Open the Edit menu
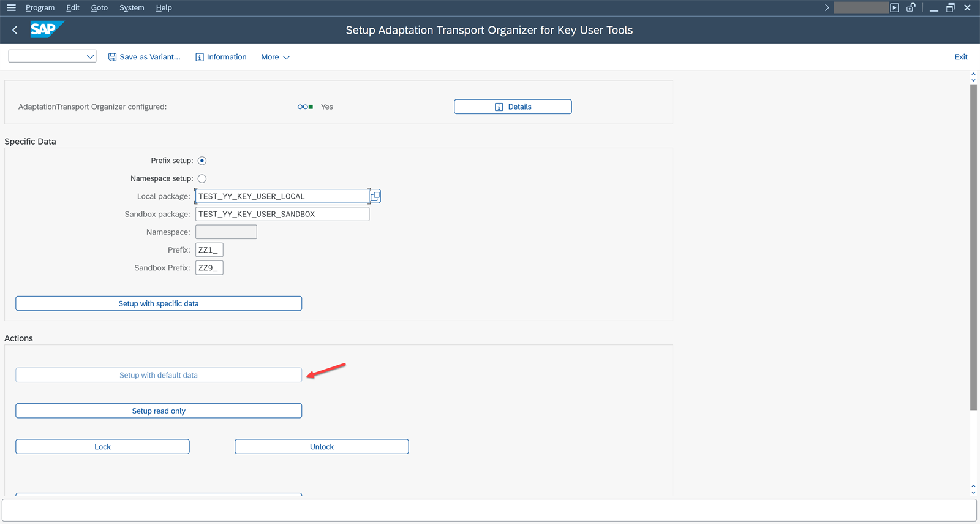The width and height of the screenshot is (980, 524). point(73,7)
